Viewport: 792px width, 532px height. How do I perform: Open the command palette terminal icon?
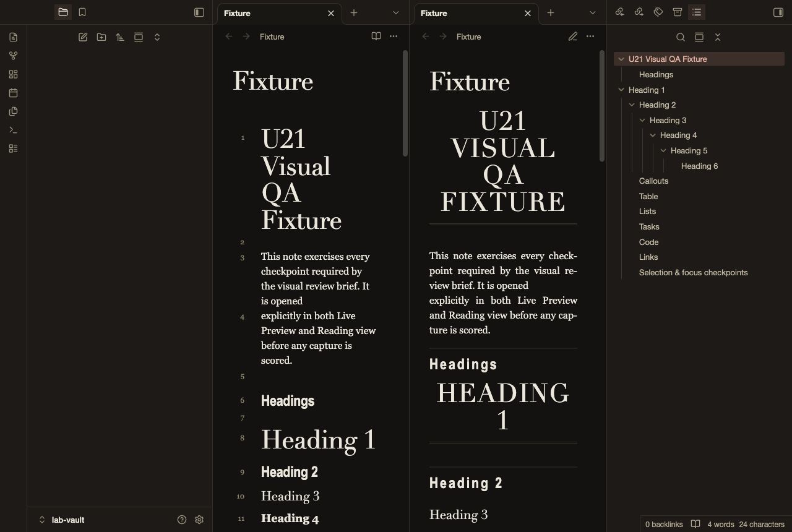[x=14, y=130]
